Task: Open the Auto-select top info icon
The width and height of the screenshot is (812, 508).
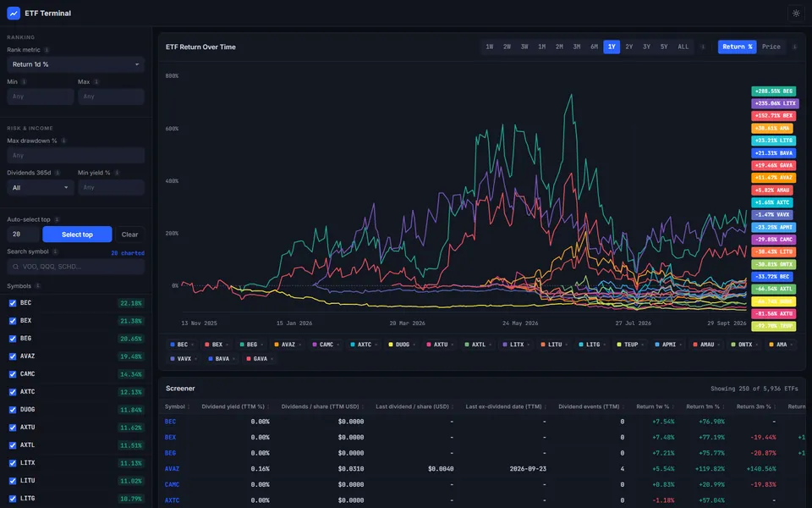Action: 57,219
